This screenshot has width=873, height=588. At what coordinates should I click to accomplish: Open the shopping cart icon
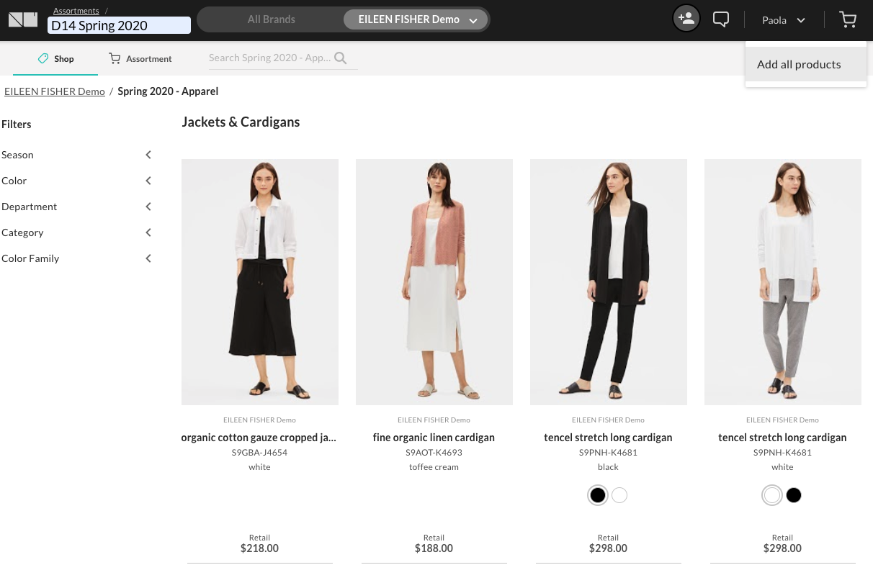point(848,20)
